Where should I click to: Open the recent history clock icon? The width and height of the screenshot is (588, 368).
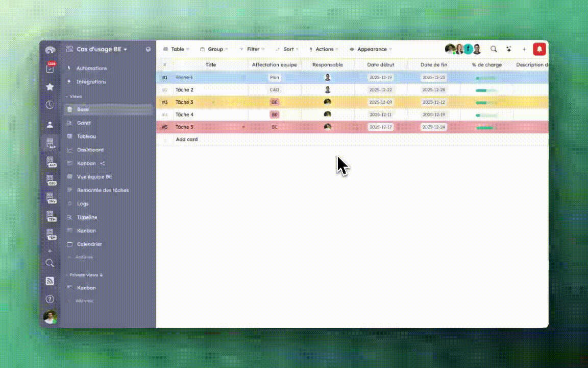point(50,105)
